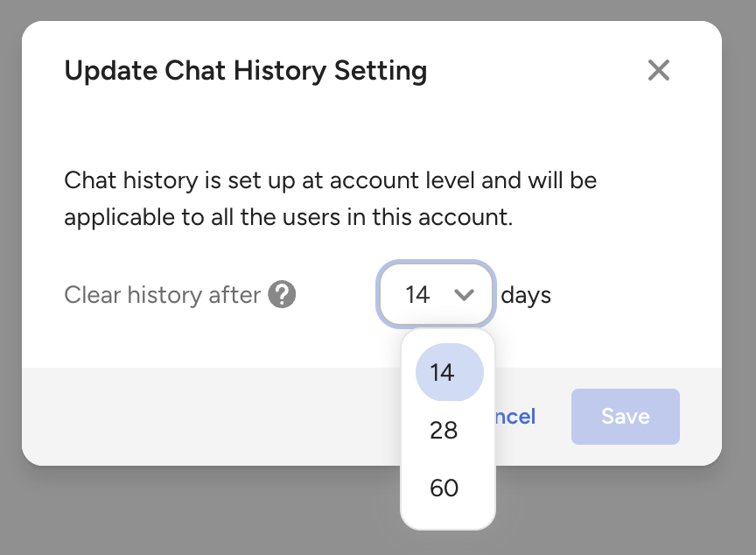The height and width of the screenshot is (555, 756).
Task: Select 14 from the days list
Action: click(x=444, y=373)
